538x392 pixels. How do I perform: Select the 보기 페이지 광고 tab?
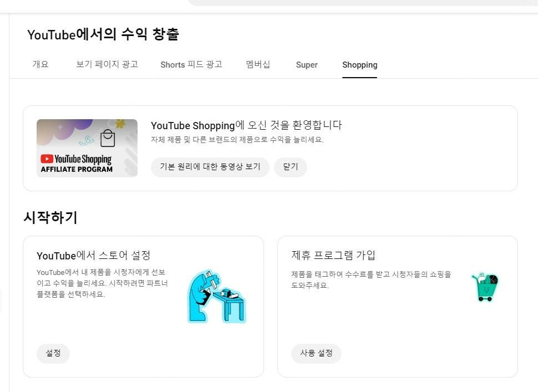click(x=106, y=64)
